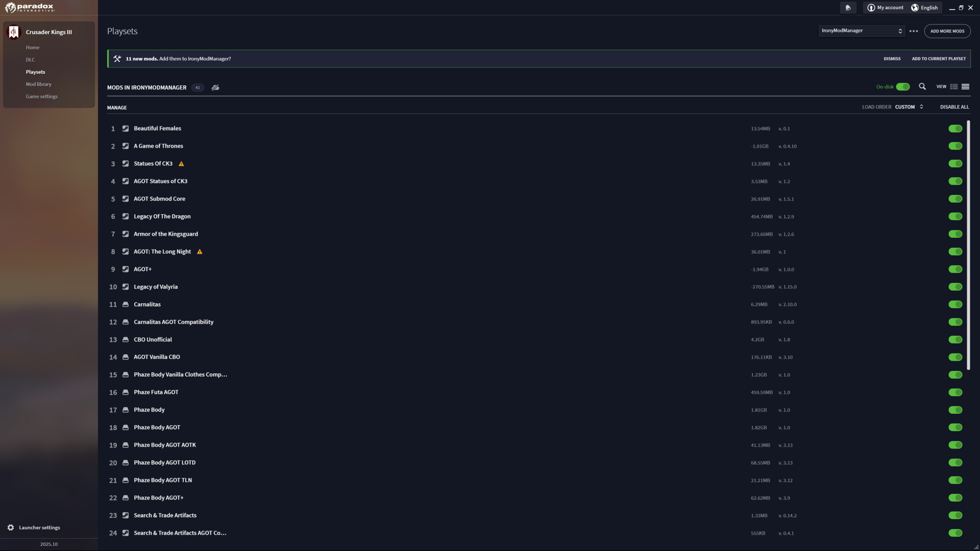The image size is (980, 551).
Task: Click the Crusader Kings III game icon
Action: click(x=14, y=32)
